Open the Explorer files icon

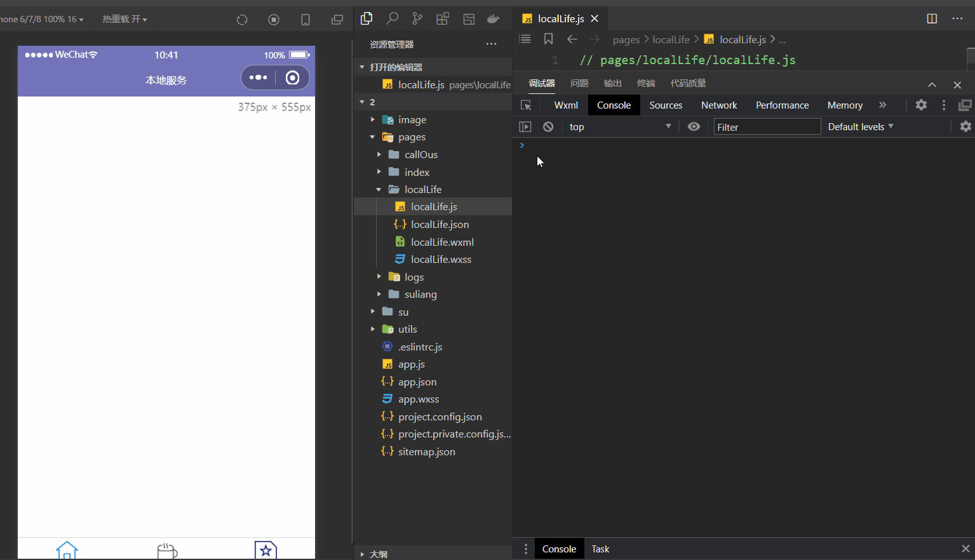(x=366, y=18)
